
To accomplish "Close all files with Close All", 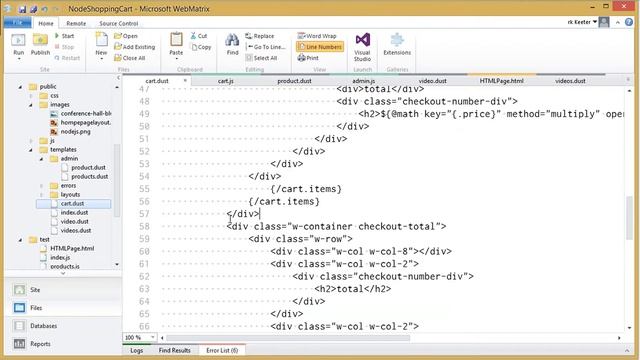I will [x=130, y=58].
